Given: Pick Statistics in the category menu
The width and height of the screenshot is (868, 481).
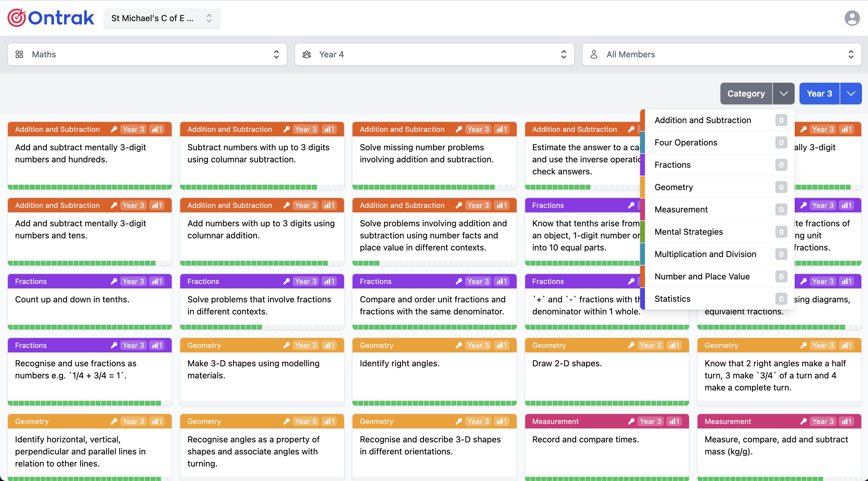Looking at the screenshot, I should 672,299.
